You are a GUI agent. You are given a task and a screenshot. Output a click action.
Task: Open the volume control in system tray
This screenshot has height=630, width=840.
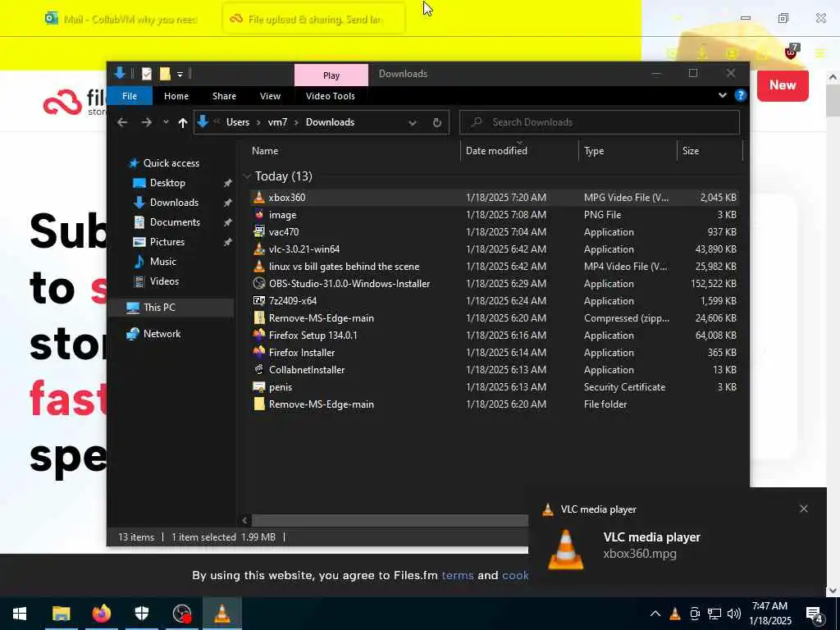(734, 614)
